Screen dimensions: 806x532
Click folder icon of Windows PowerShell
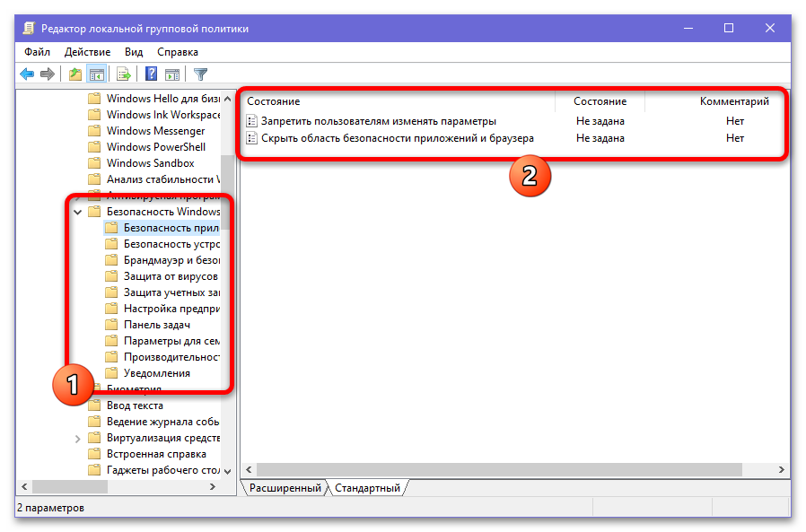94,147
